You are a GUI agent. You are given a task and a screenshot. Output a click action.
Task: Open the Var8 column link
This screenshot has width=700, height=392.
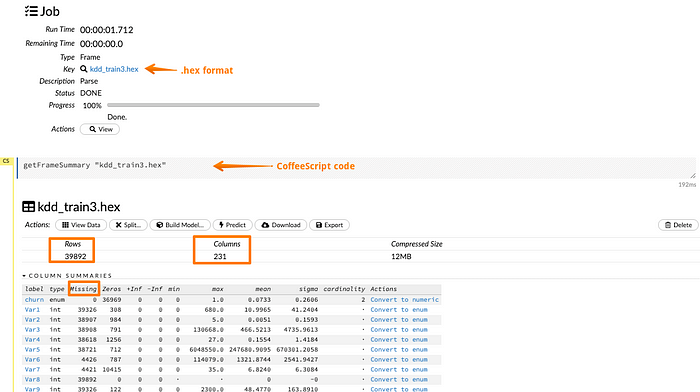[32, 379]
